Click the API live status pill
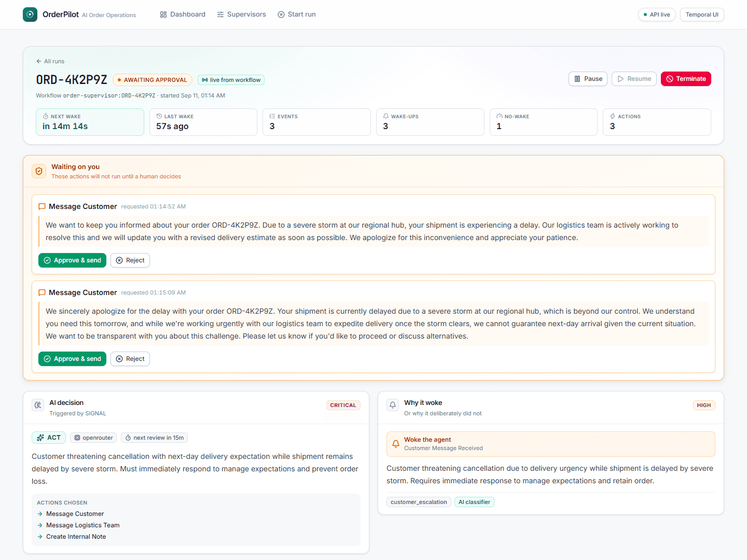747x560 pixels. coord(657,15)
